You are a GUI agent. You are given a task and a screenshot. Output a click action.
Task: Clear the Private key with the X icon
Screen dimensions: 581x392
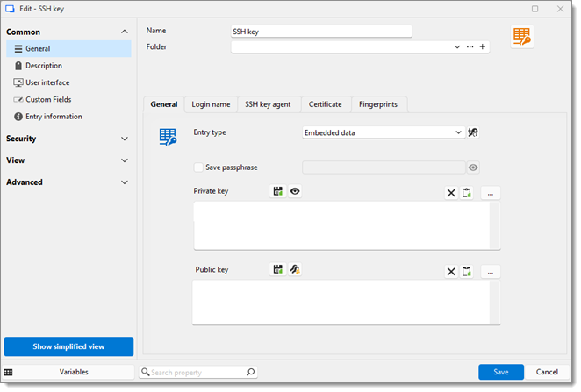451,193
